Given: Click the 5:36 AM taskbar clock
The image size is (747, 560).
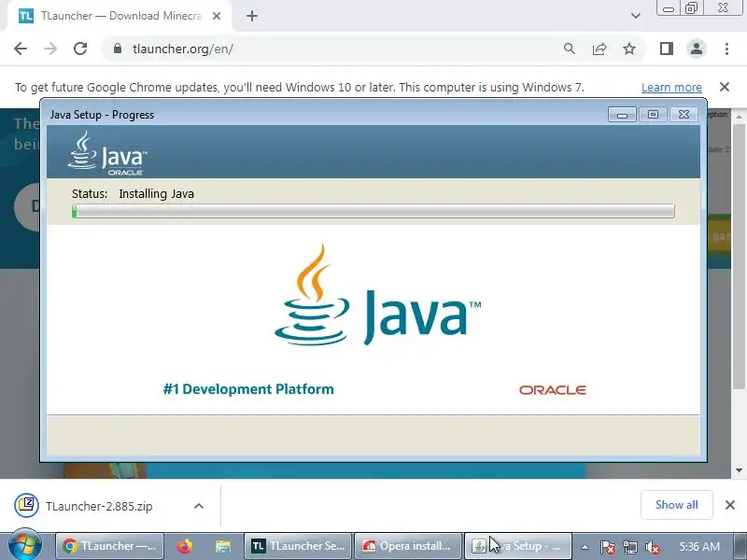Looking at the screenshot, I should [x=699, y=547].
